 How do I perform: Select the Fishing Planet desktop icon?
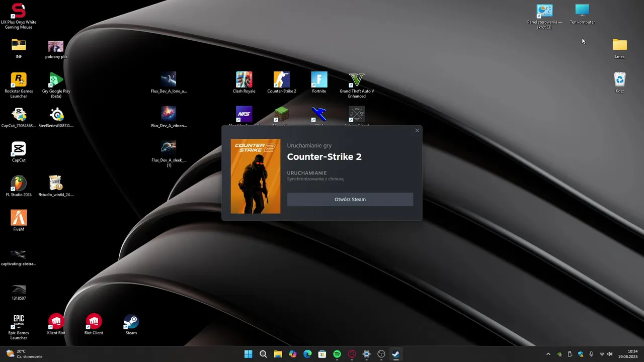tap(357, 115)
